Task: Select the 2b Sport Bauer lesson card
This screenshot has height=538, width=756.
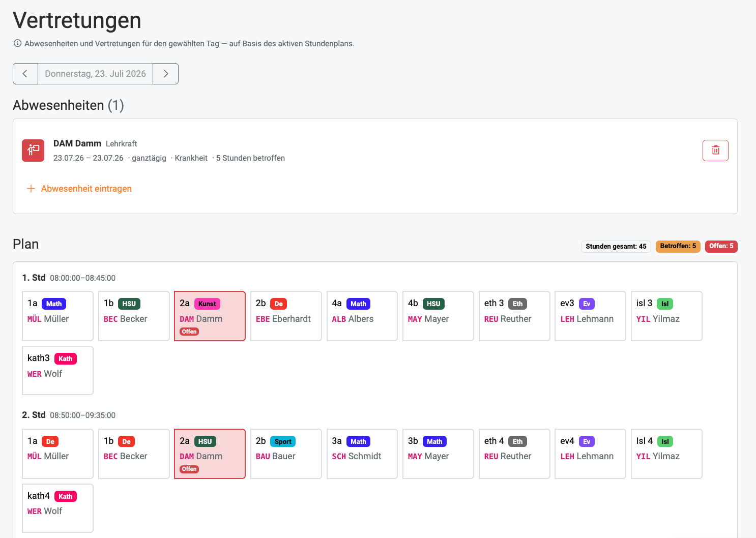Action: (286, 454)
